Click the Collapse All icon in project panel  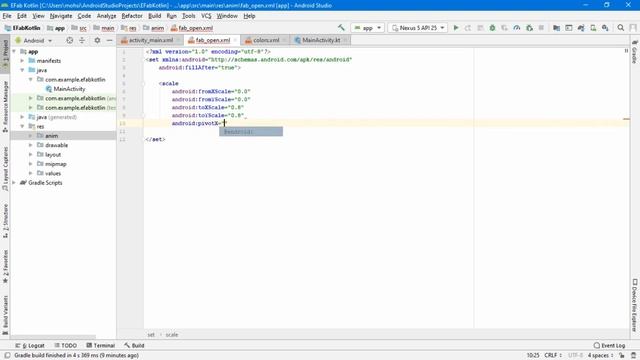tap(82, 40)
